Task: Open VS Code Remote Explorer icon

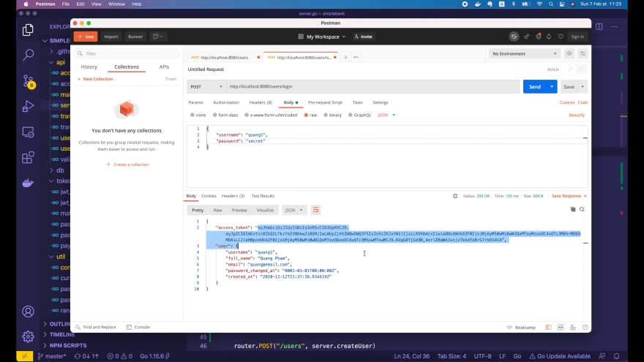Action: coord(28,132)
